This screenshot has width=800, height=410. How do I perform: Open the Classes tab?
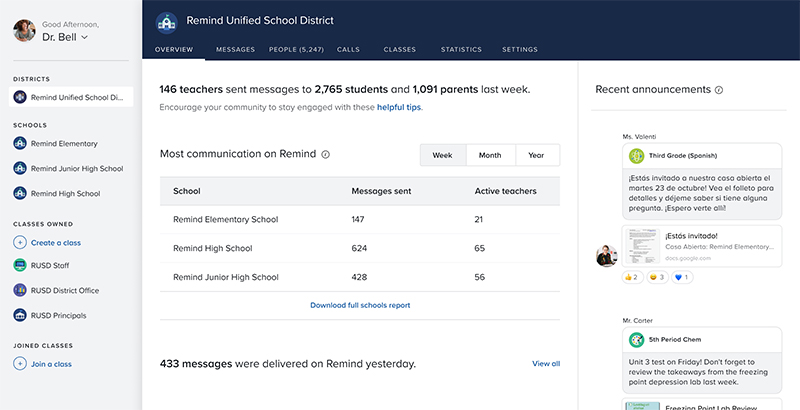(x=399, y=49)
